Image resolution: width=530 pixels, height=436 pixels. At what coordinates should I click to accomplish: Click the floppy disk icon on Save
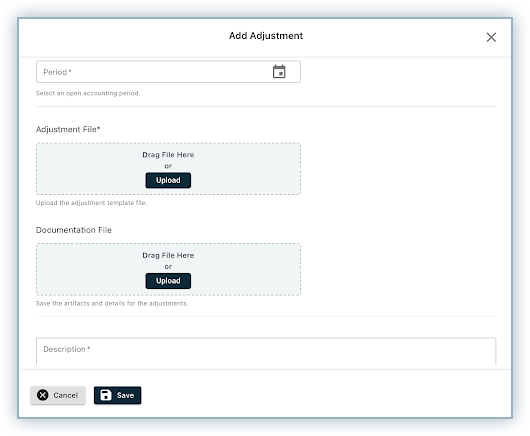pyautogui.click(x=106, y=395)
